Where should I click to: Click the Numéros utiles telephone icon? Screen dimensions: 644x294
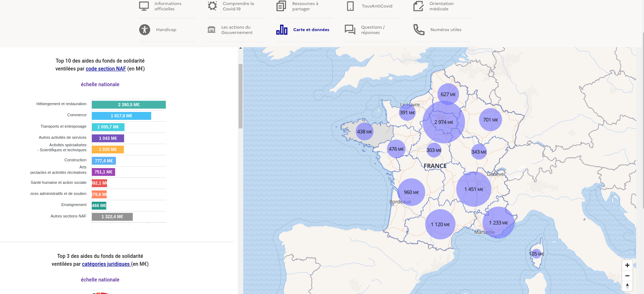tap(419, 30)
